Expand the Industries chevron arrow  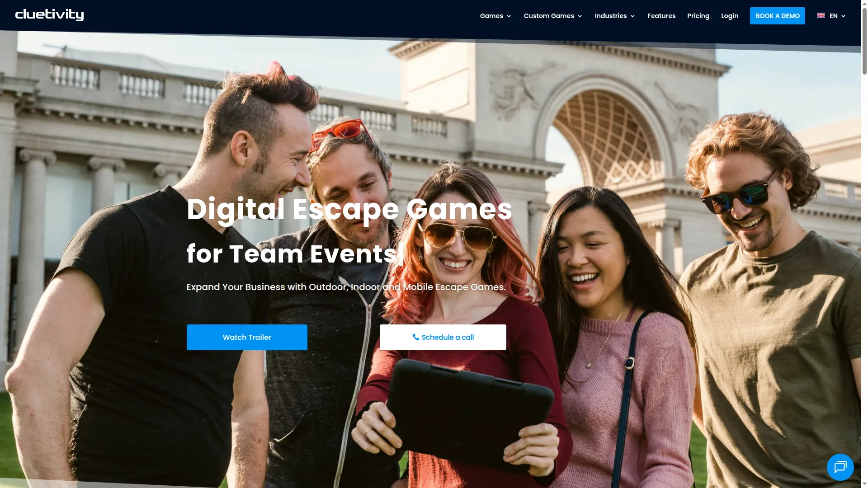632,16
